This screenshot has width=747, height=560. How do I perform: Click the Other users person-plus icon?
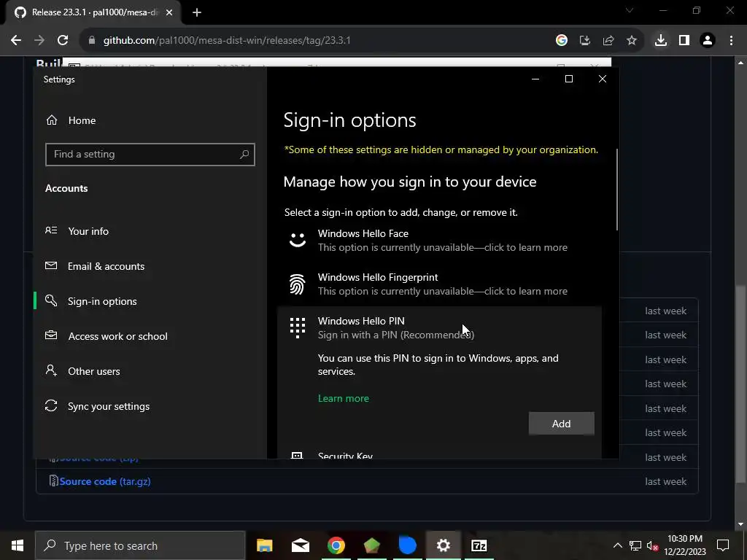coord(51,370)
